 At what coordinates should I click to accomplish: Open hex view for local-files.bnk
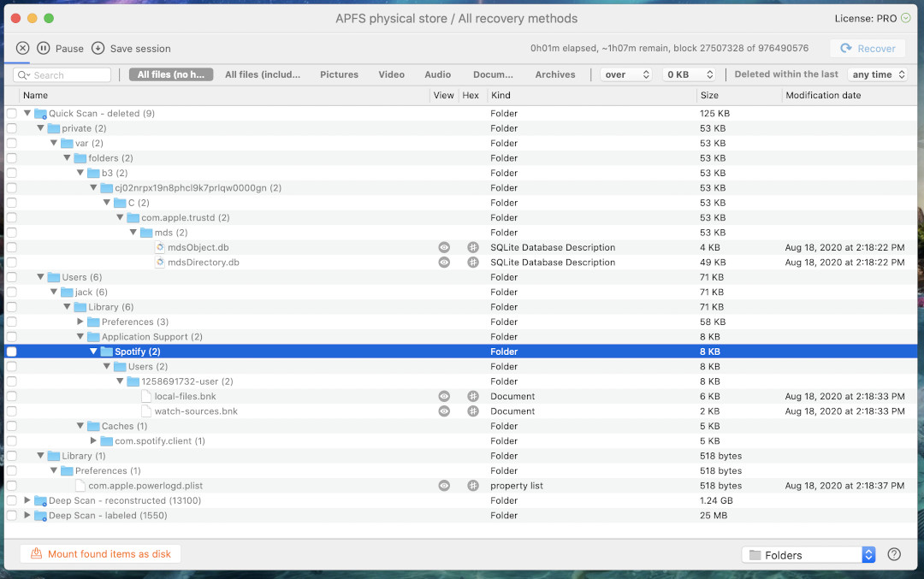[472, 397]
